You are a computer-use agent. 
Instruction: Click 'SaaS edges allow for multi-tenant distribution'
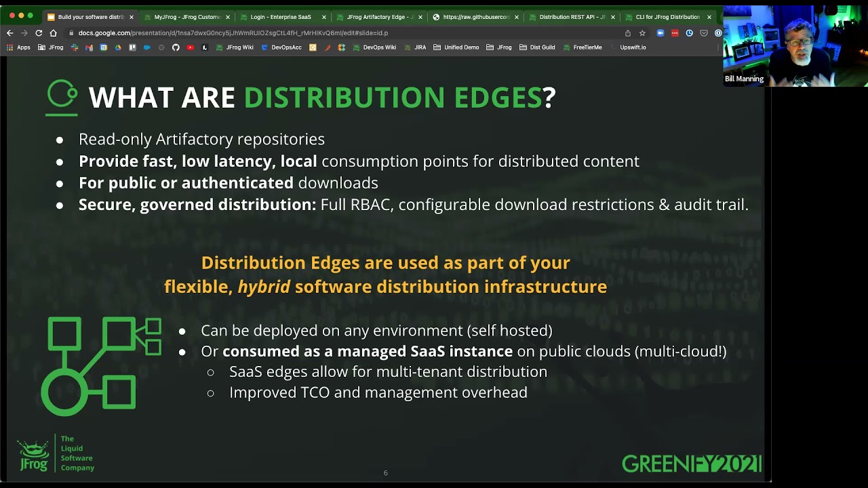(388, 371)
